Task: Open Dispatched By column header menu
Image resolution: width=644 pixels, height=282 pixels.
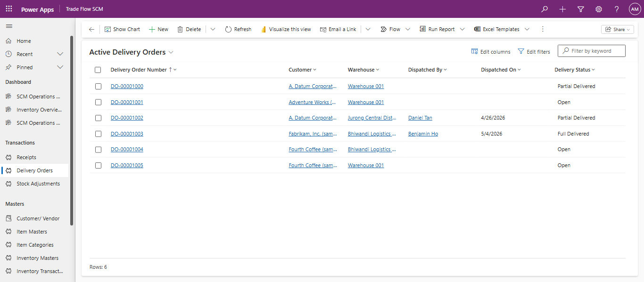Action: [428, 70]
